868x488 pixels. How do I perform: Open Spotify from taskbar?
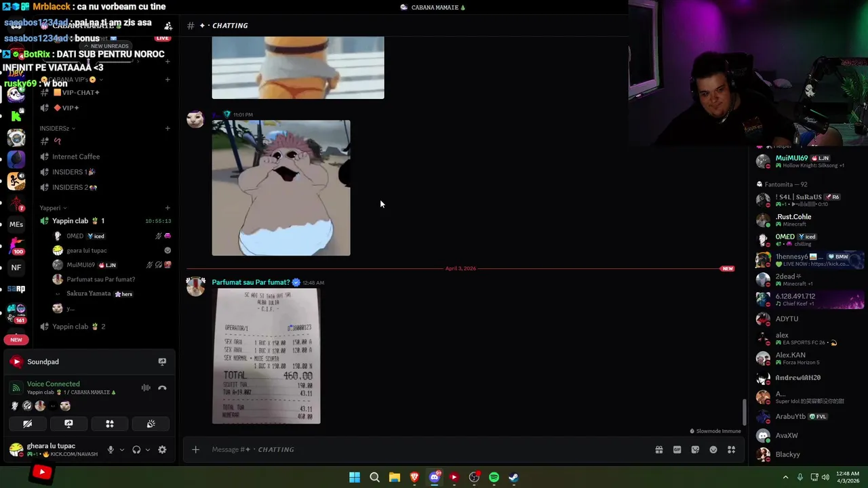[494, 477]
